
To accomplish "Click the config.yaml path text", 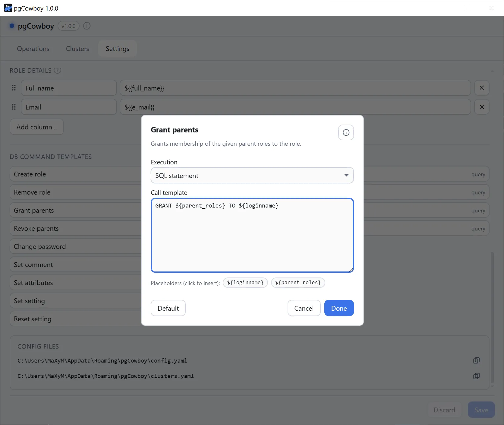I will pos(102,360).
